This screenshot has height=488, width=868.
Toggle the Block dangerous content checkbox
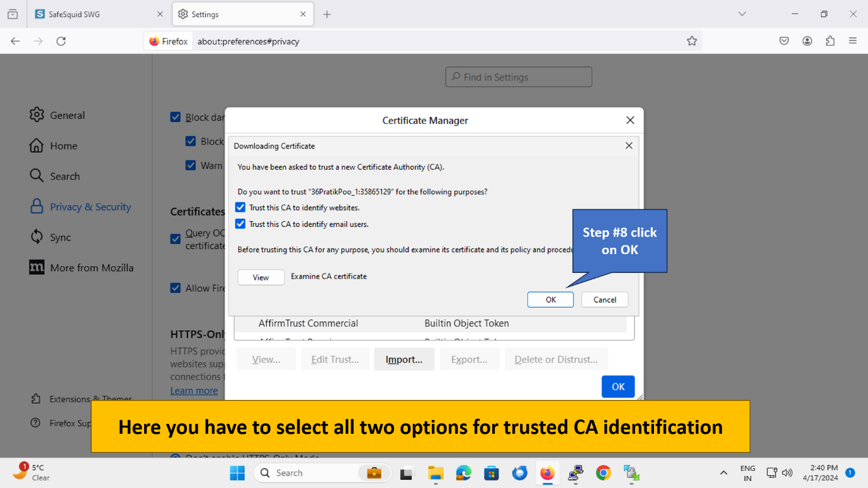click(176, 117)
